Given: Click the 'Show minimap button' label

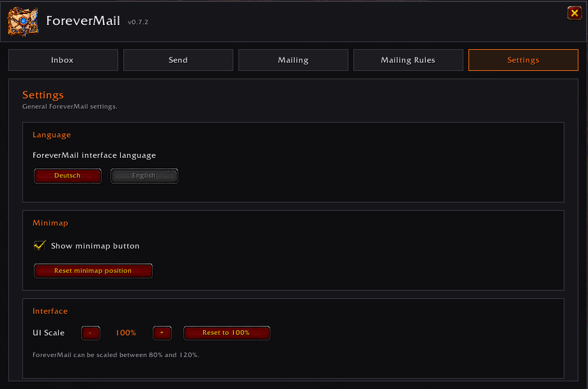Looking at the screenshot, I should 95,246.
